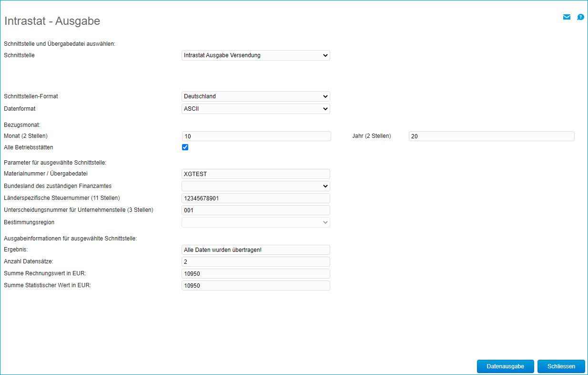This screenshot has width=588, height=375.
Task: Focus the Monat (2 Stellen) field
Action: [256, 136]
